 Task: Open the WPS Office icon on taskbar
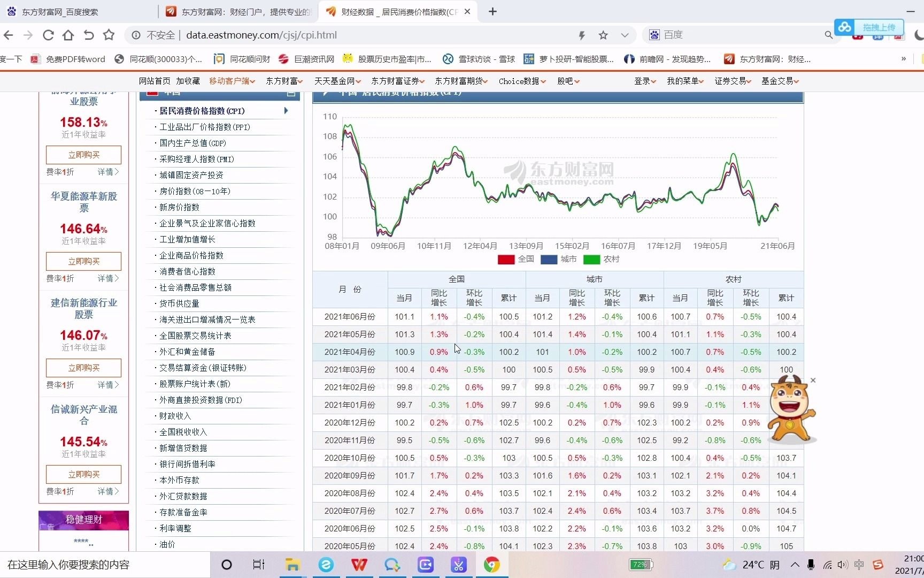[x=359, y=565]
